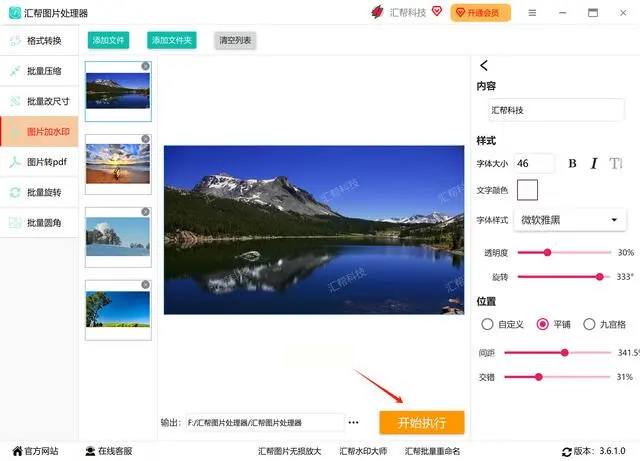Select the 自定义 position radio button
Screen dimensions: 640x461
487,324
